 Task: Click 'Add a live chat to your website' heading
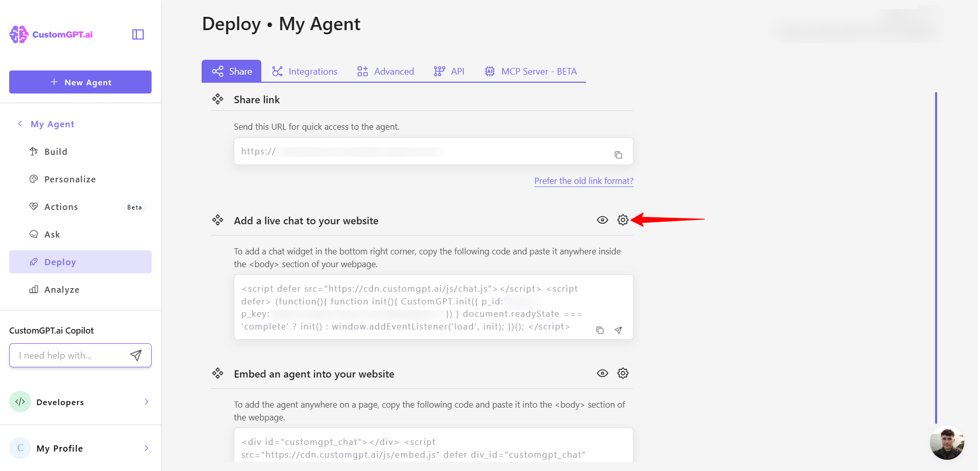pyautogui.click(x=306, y=221)
